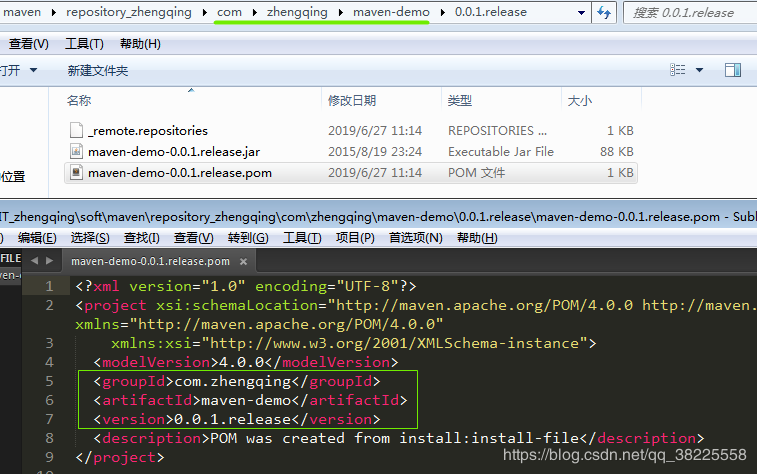Select the maven-demo-0.0.1.release.jar file
Viewport: 757px width, 474px height.
click(174, 152)
